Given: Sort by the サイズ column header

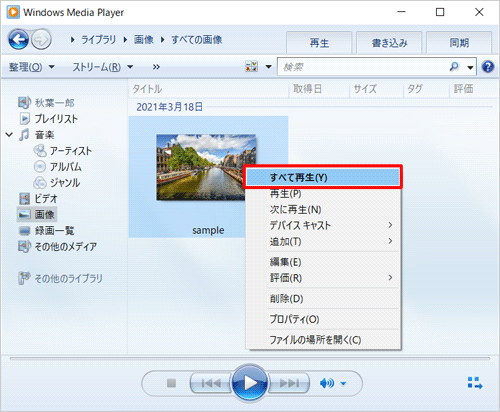Looking at the screenshot, I should (x=376, y=89).
